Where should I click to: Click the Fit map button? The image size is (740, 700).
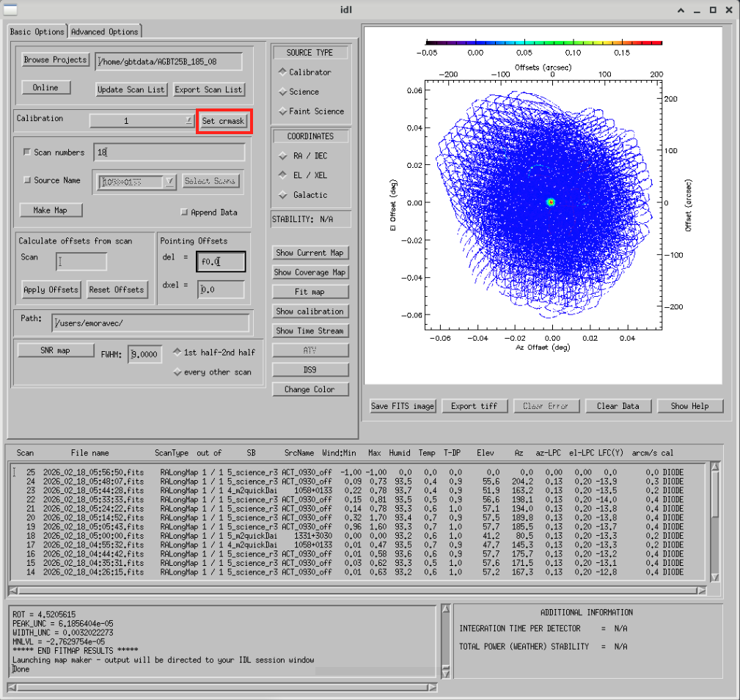(310, 292)
